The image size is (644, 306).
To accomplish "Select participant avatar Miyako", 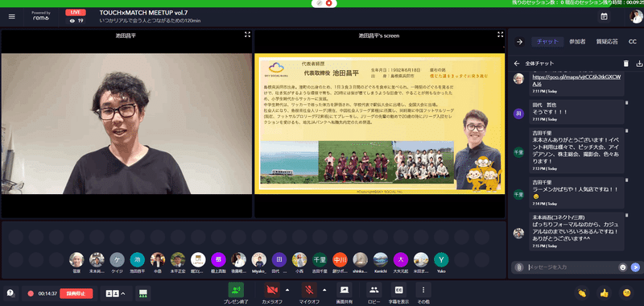I will tap(258, 259).
